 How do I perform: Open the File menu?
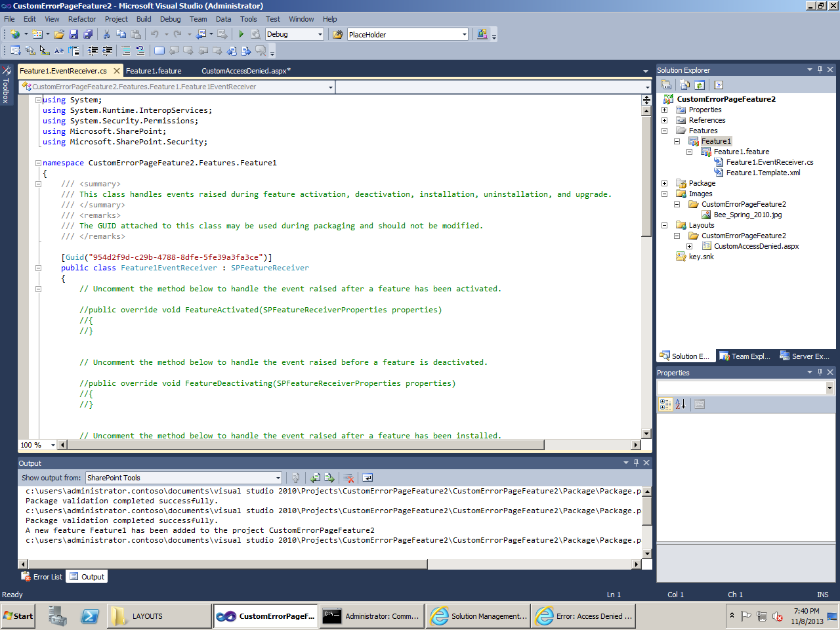tap(9, 19)
